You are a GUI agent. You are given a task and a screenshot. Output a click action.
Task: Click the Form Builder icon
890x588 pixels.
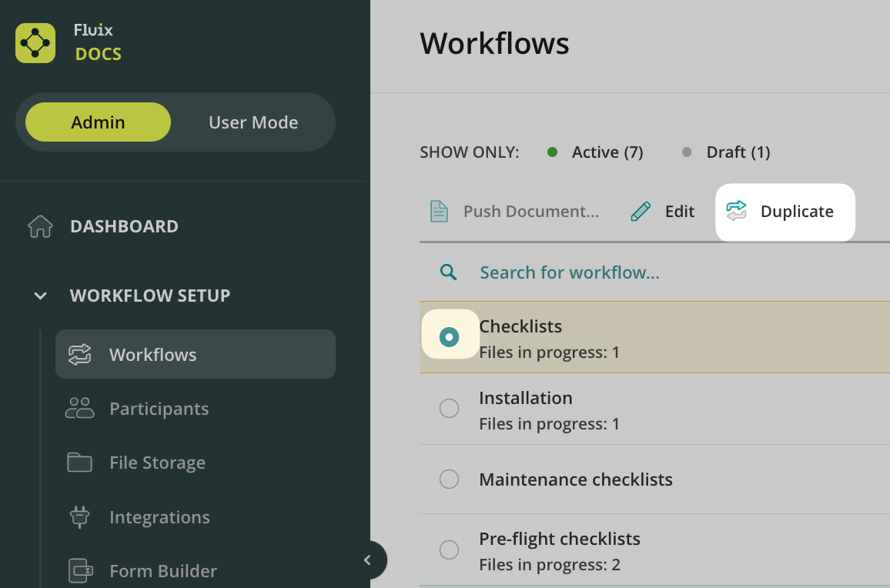80,571
